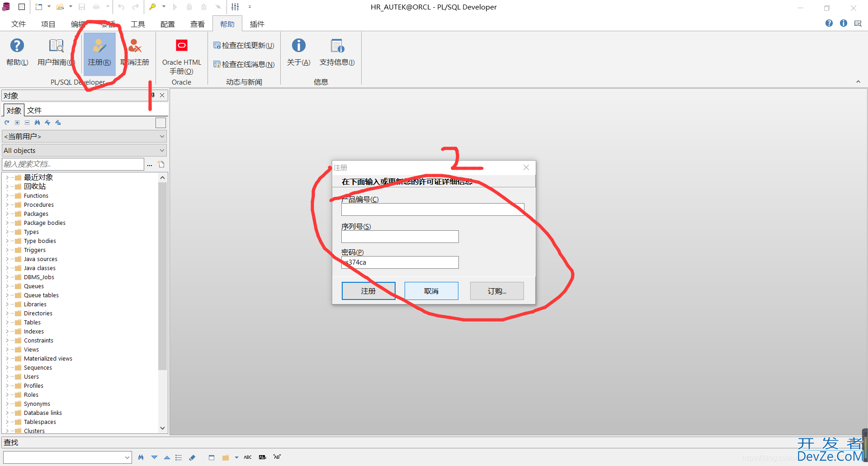Expand the 最近对象 tree node
The height and width of the screenshot is (466, 868).
[x=7, y=177]
